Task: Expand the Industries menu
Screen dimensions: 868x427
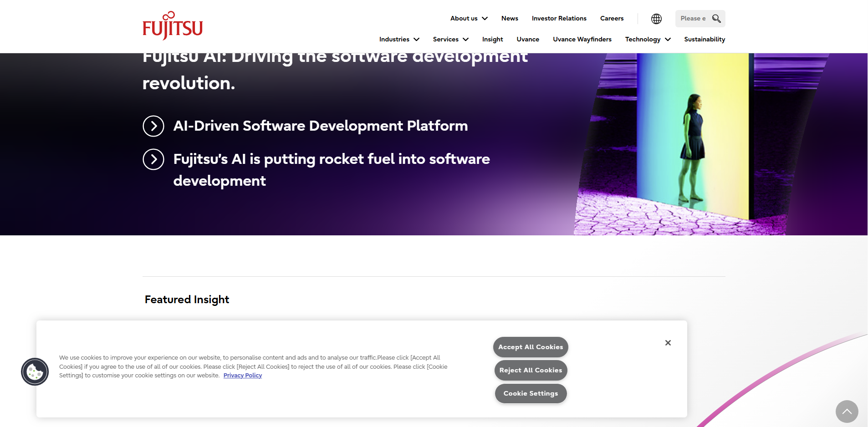Action: pyautogui.click(x=399, y=40)
